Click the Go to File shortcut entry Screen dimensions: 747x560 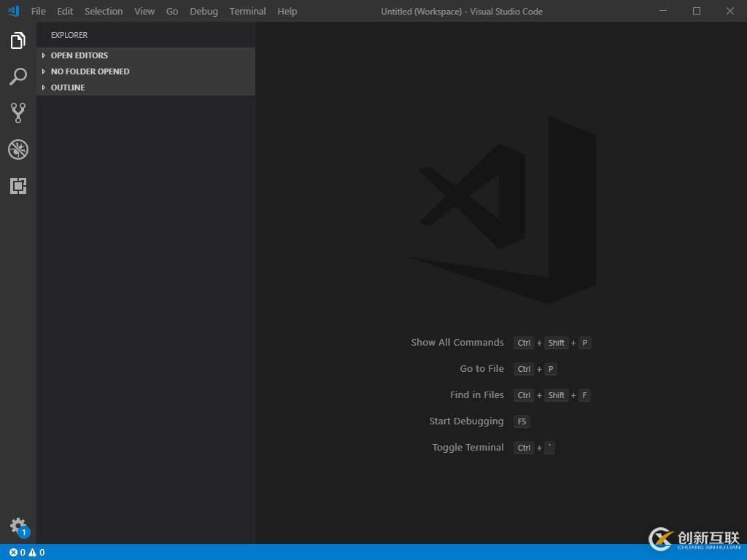click(481, 368)
